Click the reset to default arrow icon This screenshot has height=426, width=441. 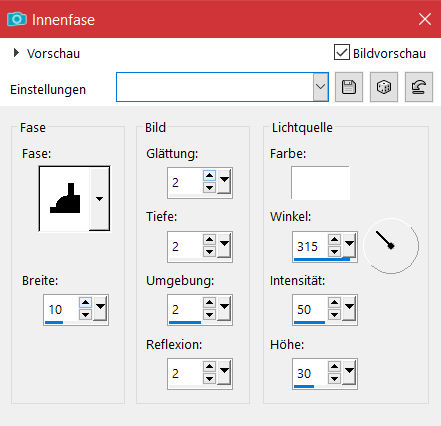click(419, 87)
